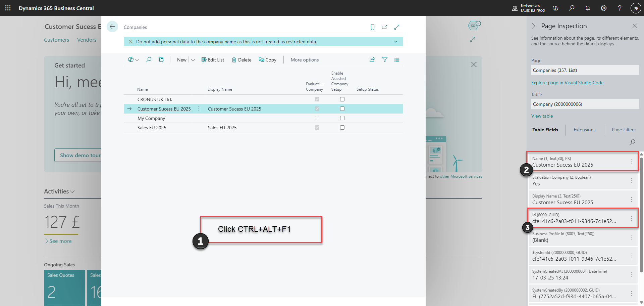This screenshot has height=306, width=644.
Task: Collapse the Page Inspection pane chevron
Action: pyautogui.click(x=533, y=26)
